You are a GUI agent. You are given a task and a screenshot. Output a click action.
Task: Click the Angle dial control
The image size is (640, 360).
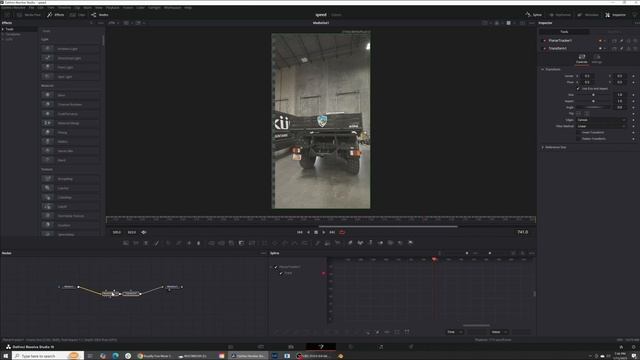(x=593, y=107)
